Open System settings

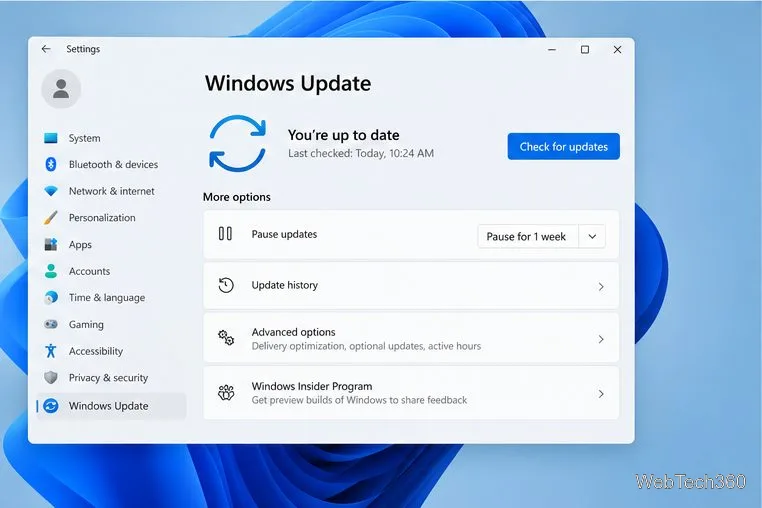click(x=85, y=138)
